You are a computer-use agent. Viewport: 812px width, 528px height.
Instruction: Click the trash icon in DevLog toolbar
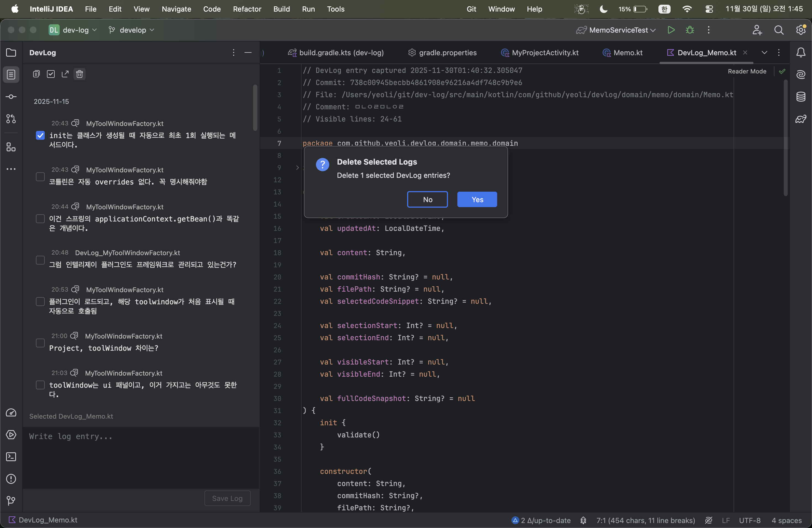80,74
